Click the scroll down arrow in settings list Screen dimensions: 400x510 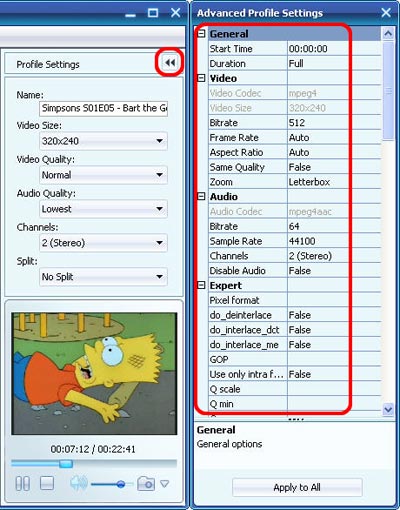click(388, 409)
